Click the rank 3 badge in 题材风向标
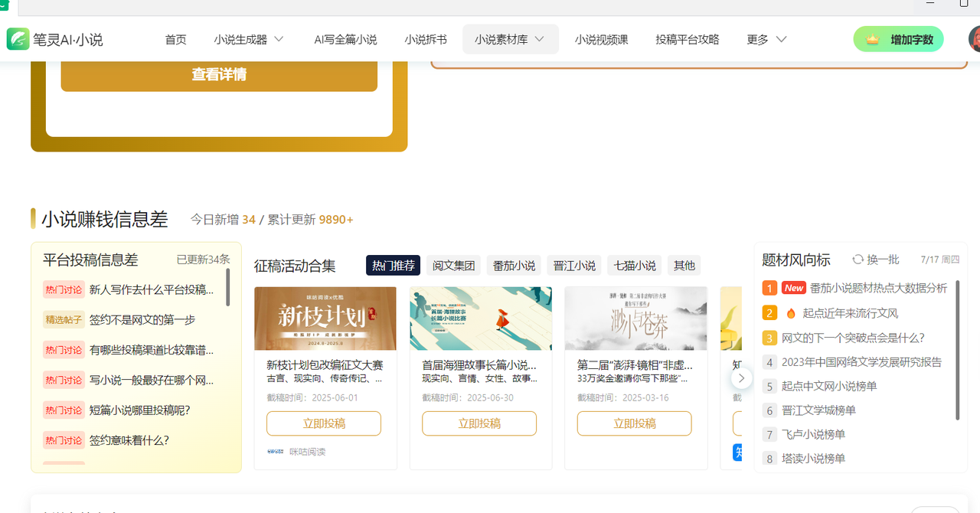Screen dimensions: 980x513 pos(769,338)
